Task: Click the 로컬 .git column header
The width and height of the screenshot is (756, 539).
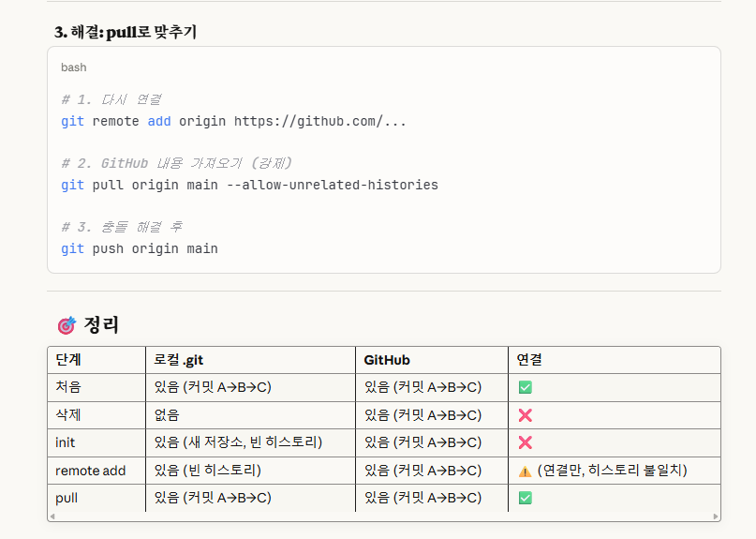Action: 178,360
